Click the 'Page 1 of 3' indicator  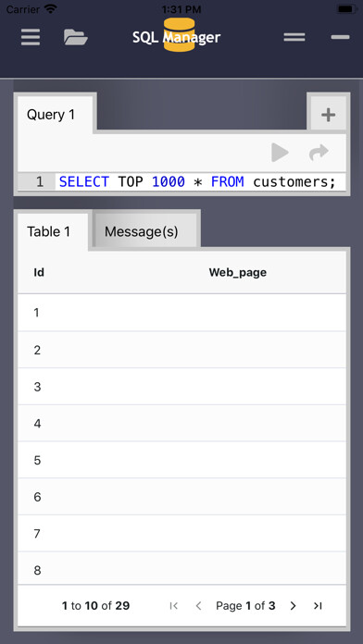point(245,605)
